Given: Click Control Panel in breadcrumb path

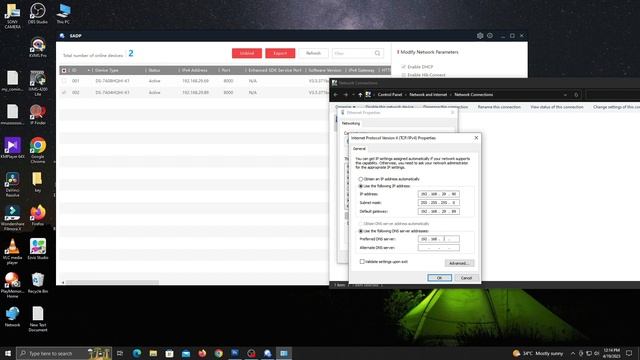Looking at the screenshot, I should point(390,95).
